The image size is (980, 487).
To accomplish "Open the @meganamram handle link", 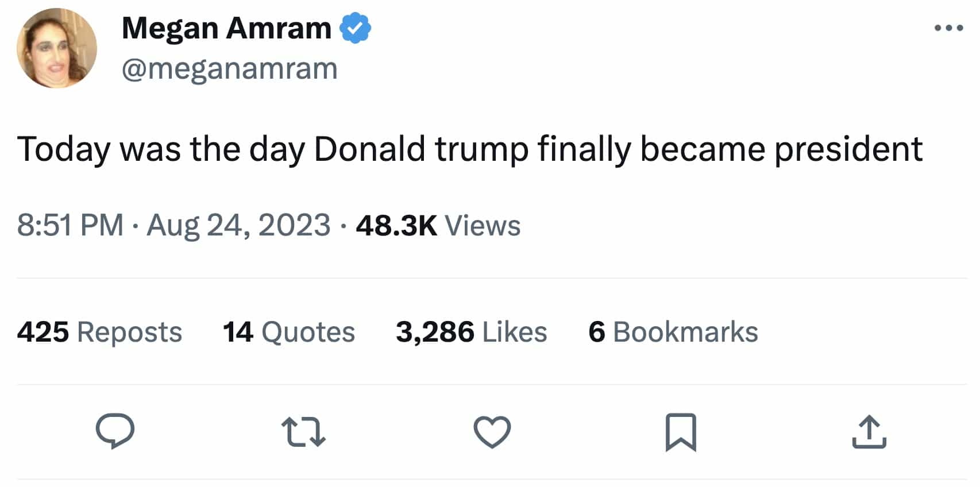I will 229,69.
